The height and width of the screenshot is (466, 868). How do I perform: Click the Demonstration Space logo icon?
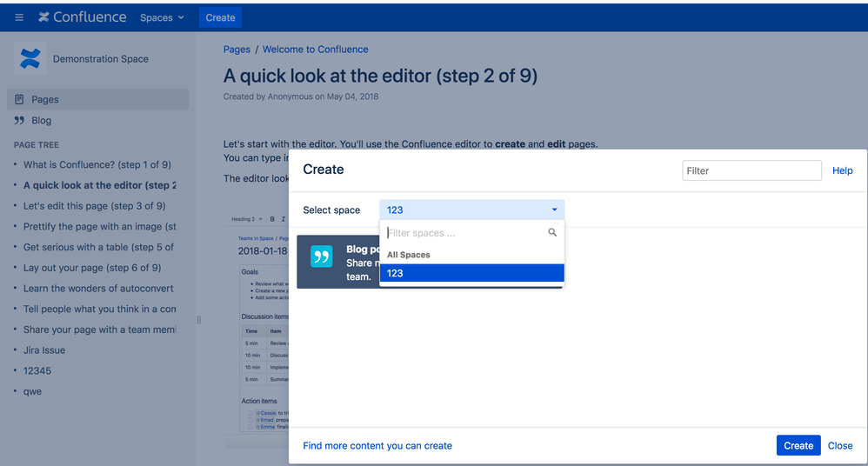[x=30, y=58]
